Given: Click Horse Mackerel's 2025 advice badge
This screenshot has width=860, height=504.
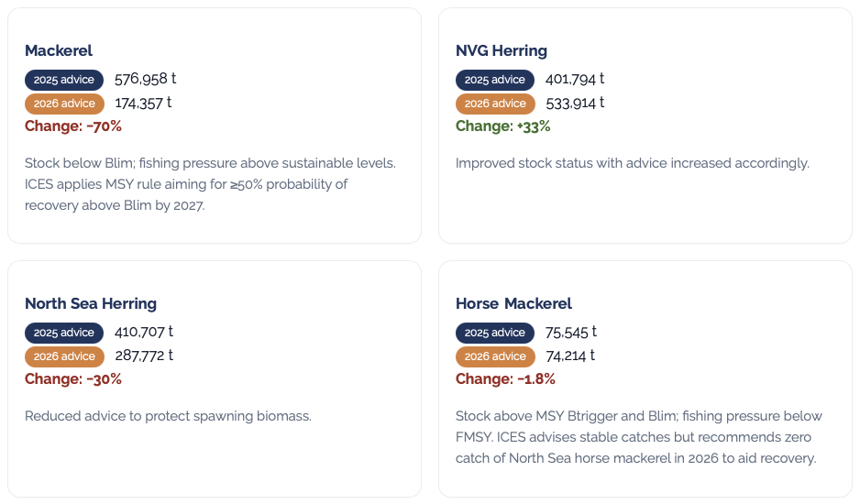Looking at the screenshot, I should [x=495, y=333].
